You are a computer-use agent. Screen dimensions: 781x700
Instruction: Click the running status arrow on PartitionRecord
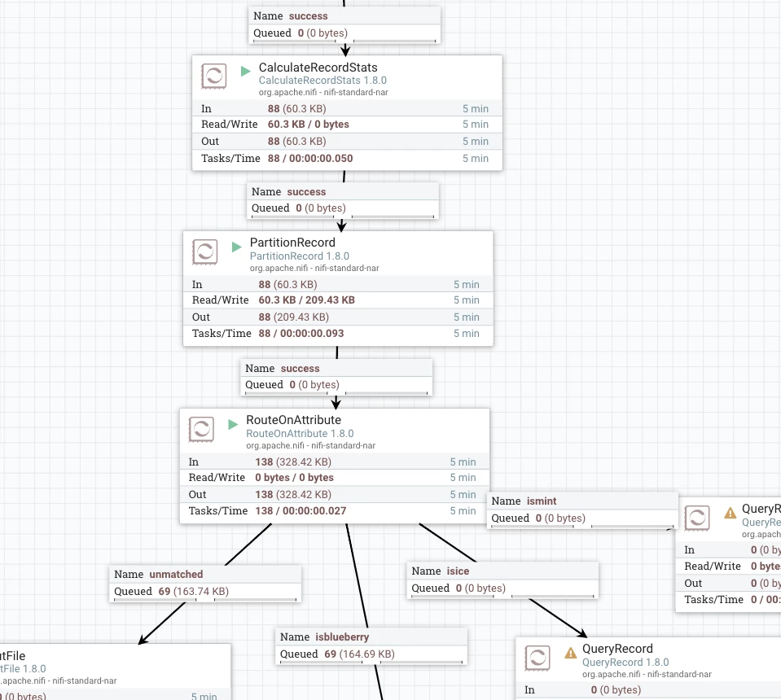click(237, 247)
